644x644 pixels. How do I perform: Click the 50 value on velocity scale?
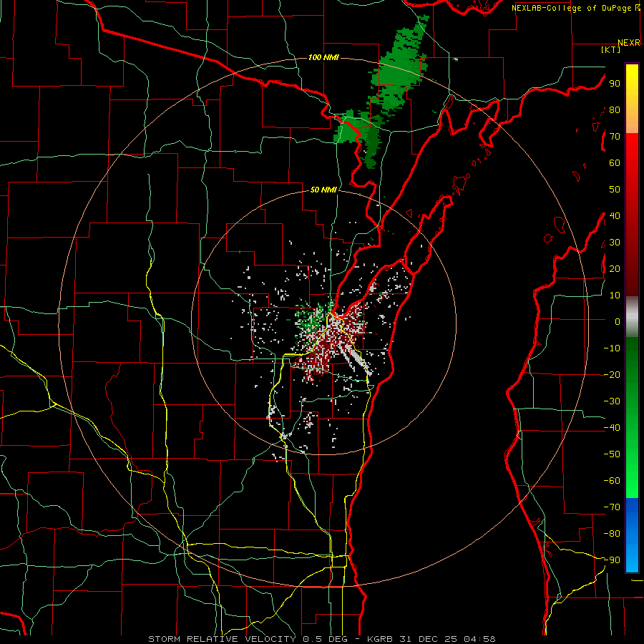tap(615, 190)
